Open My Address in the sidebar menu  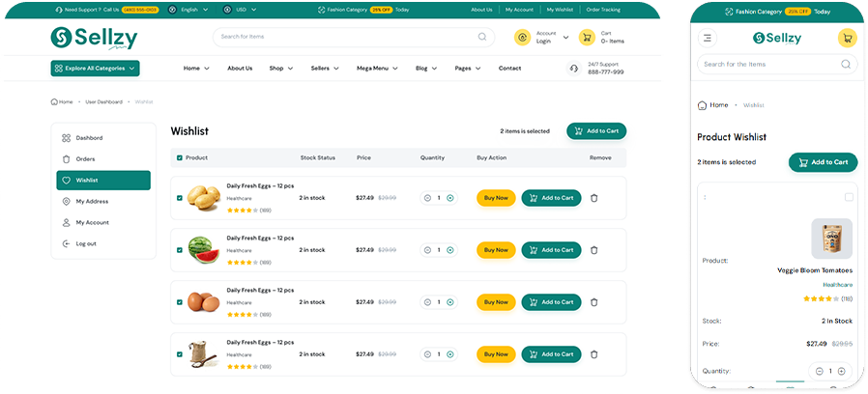coord(92,201)
